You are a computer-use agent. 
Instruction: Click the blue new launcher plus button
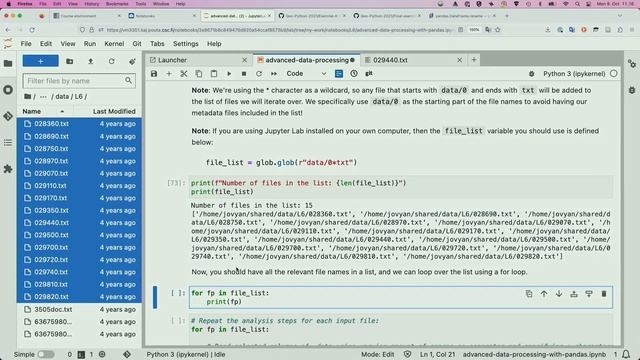click(x=40, y=61)
